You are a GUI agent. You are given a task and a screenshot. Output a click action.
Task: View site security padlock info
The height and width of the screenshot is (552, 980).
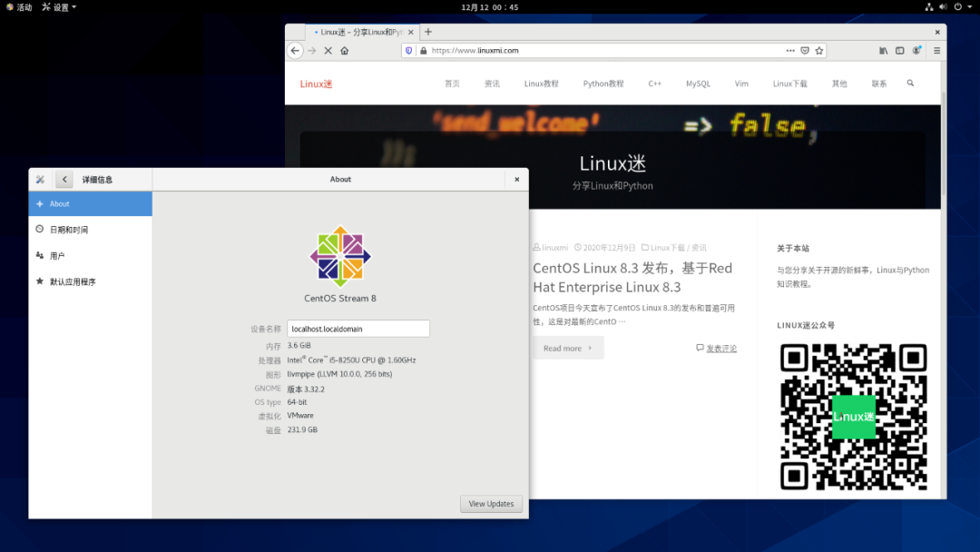pyautogui.click(x=423, y=51)
